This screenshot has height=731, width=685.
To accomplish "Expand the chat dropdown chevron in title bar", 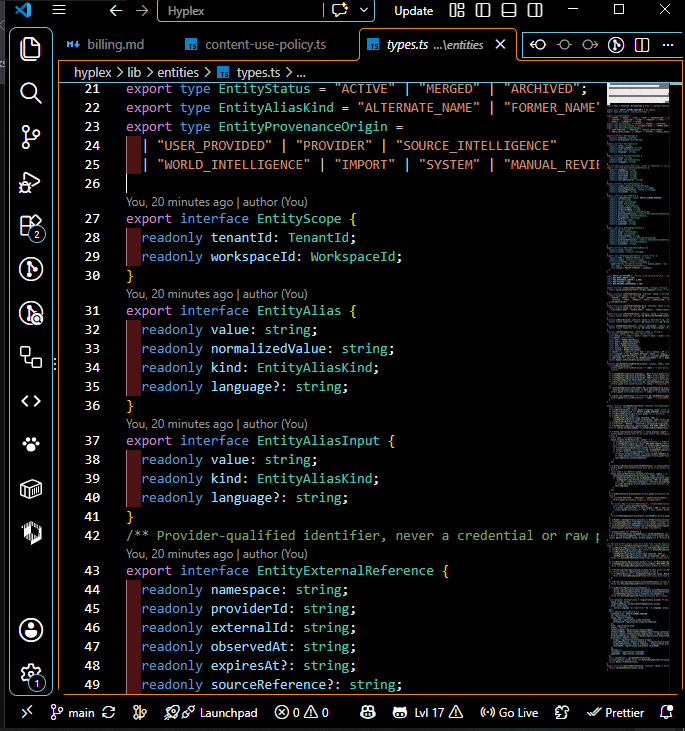I will pyautogui.click(x=364, y=10).
